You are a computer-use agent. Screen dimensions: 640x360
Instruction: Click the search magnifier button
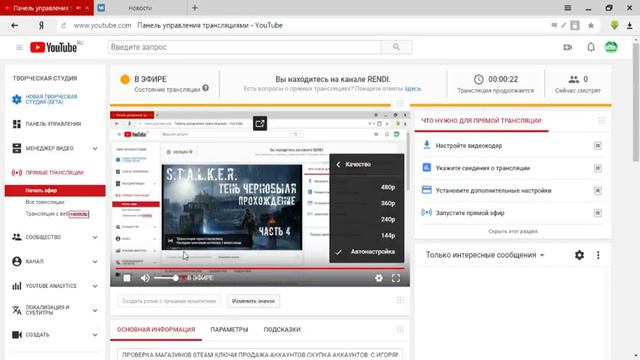click(x=396, y=47)
